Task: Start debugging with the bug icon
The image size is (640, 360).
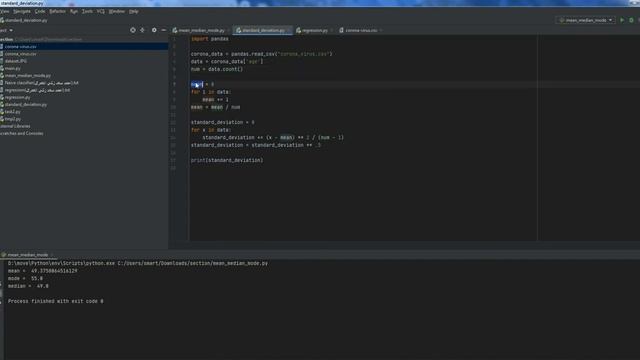Action: coord(631,20)
